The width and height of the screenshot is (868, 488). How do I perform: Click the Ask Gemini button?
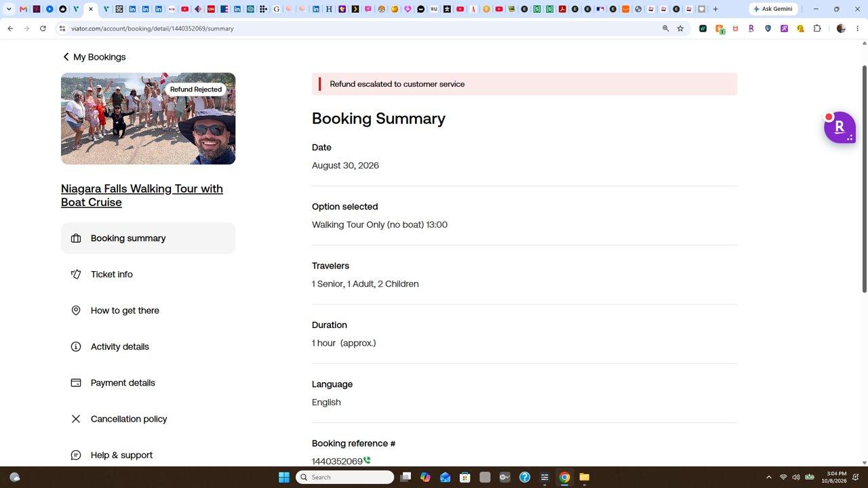pyautogui.click(x=774, y=9)
